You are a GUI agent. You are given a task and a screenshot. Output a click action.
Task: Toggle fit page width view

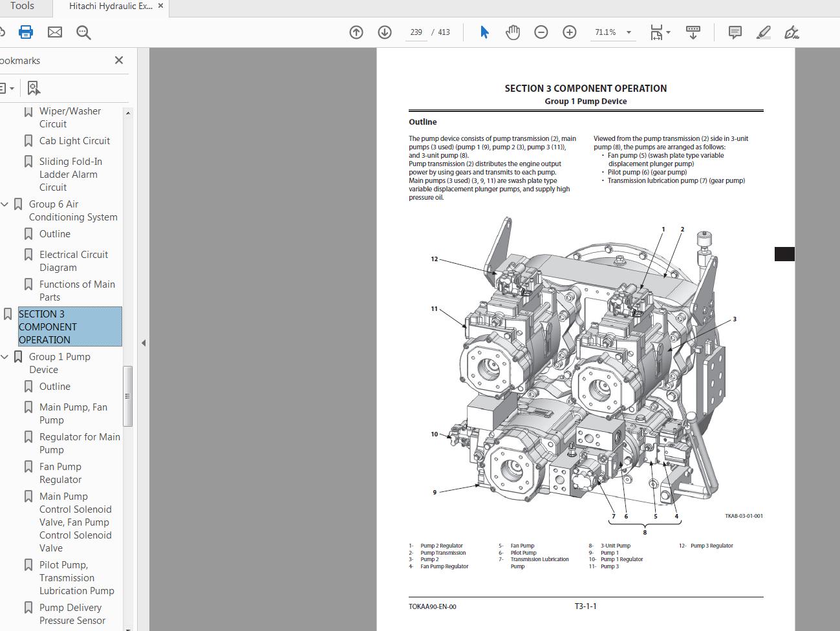(656, 31)
